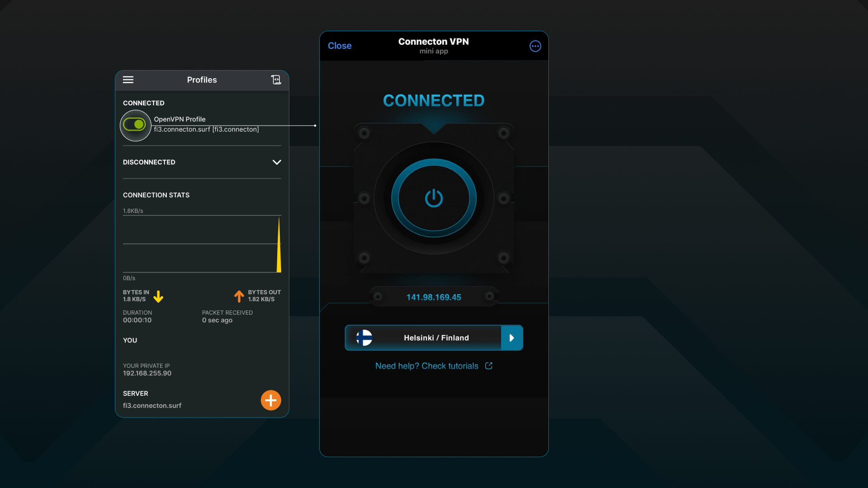Click the external link icon beside tutorials
Viewport: 868px width, 488px height.
489,366
